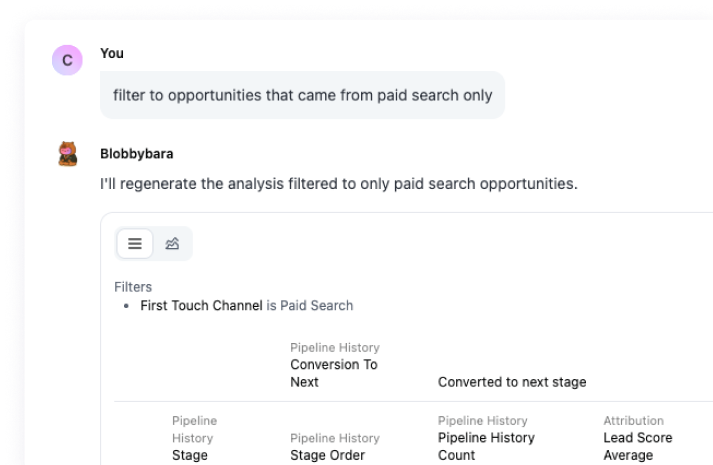Click the 'Paid Search' filter value

318,305
